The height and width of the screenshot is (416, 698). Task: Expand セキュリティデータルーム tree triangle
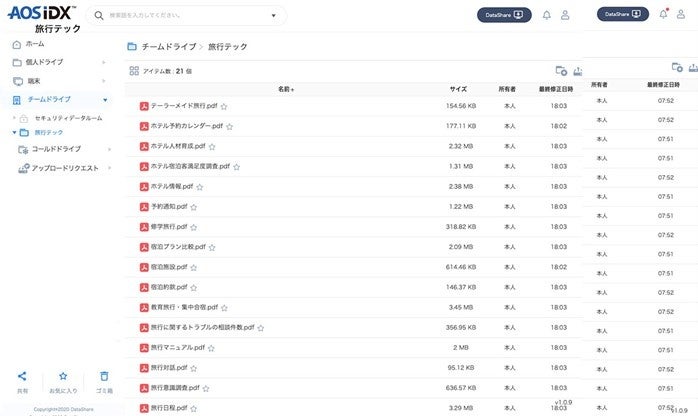click(x=14, y=118)
